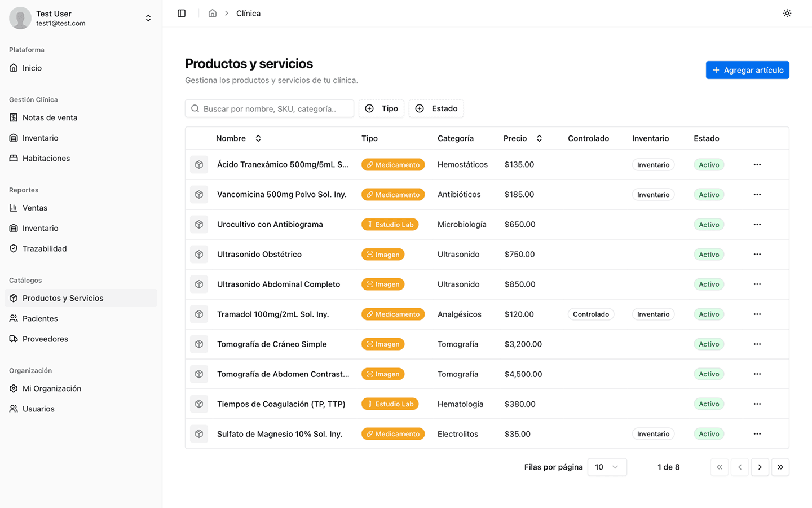Image resolution: width=812 pixels, height=508 pixels.
Task: Open the Tipo filter
Action: [382, 108]
